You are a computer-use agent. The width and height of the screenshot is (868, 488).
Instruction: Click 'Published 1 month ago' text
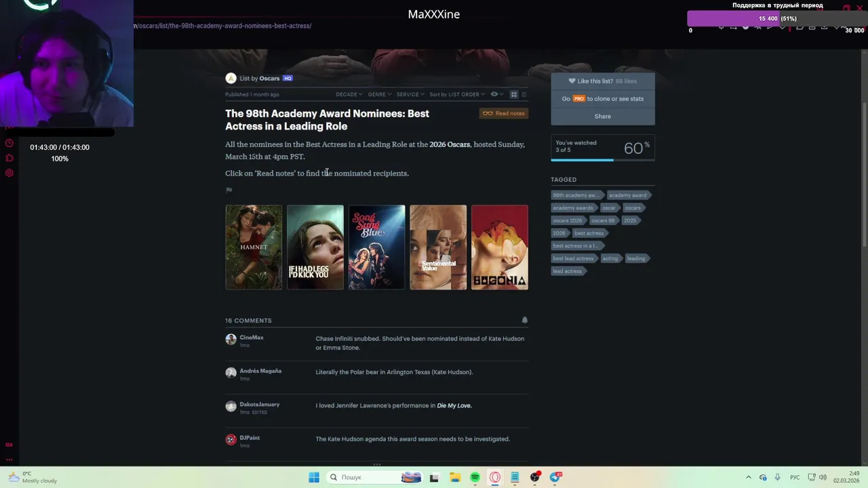tap(252, 95)
